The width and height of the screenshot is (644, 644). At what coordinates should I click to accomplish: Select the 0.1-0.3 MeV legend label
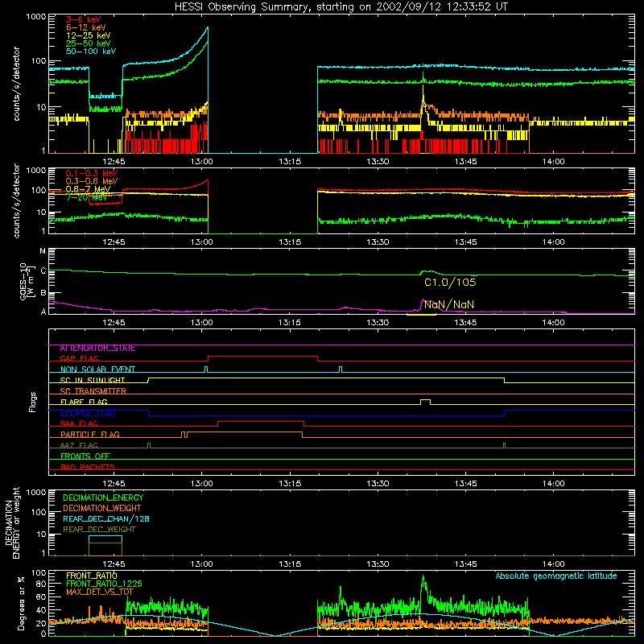pos(92,173)
